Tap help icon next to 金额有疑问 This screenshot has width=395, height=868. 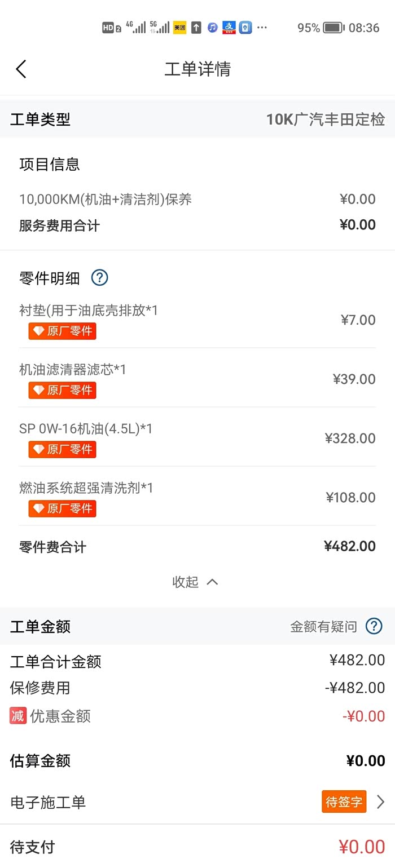(x=374, y=626)
